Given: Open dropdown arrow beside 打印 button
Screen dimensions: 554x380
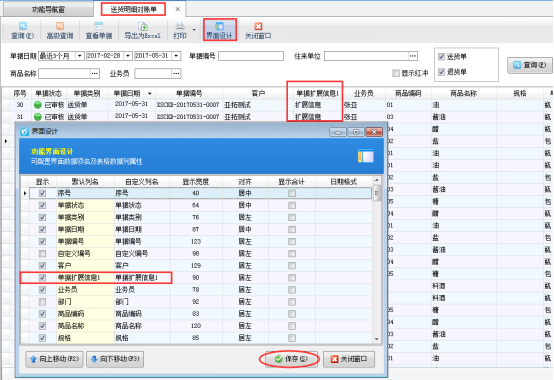Looking at the screenshot, I should point(194,30).
